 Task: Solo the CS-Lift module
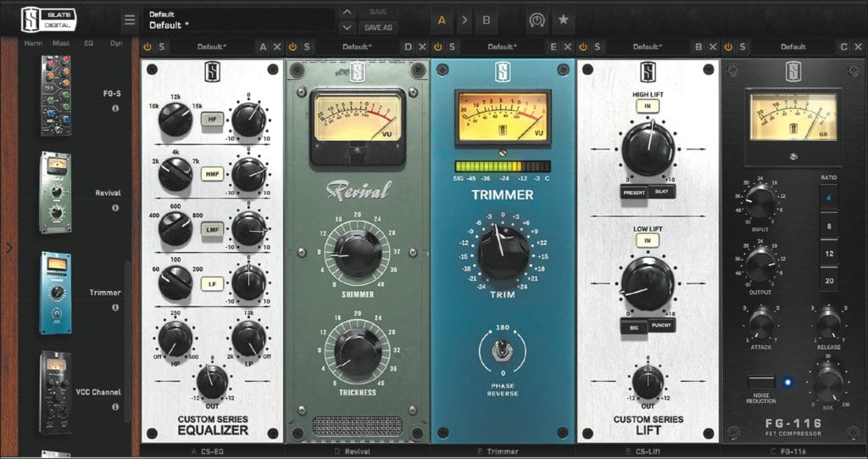coord(598,48)
